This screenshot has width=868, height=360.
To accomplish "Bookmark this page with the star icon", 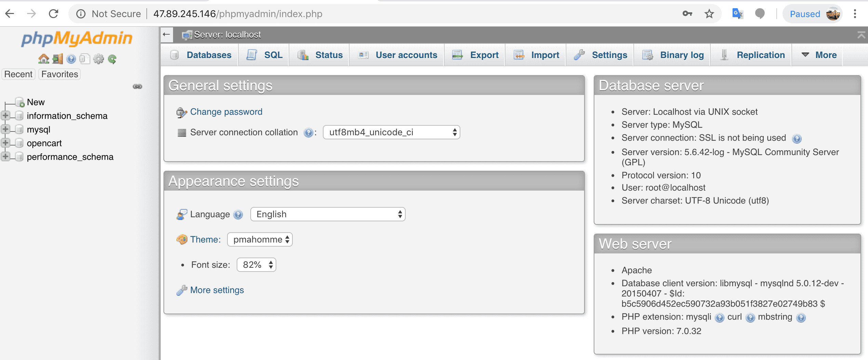I will (709, 14).
